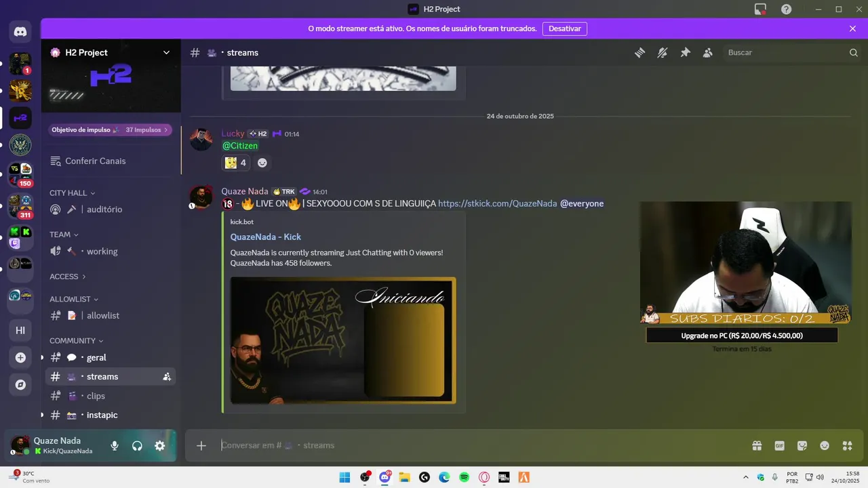
Task: Open sticker picker icon
Action: point(802,445)
